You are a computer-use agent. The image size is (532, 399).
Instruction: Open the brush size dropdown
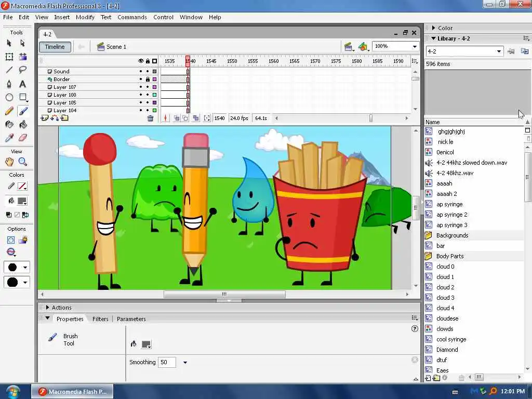click(25, 268)
